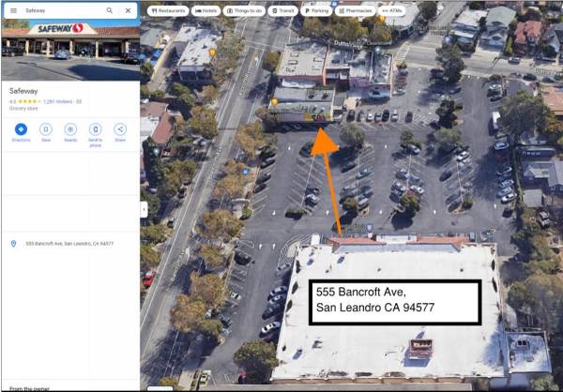
Task: Click the Safeway storefront photo
Action: pyautogui.click(x=70, y=51)
